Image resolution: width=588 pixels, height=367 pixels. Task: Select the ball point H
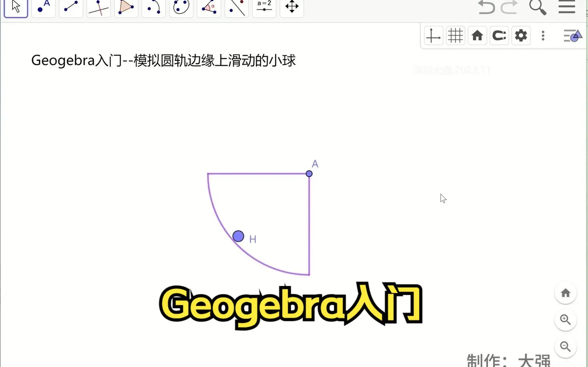pos(238,236)
